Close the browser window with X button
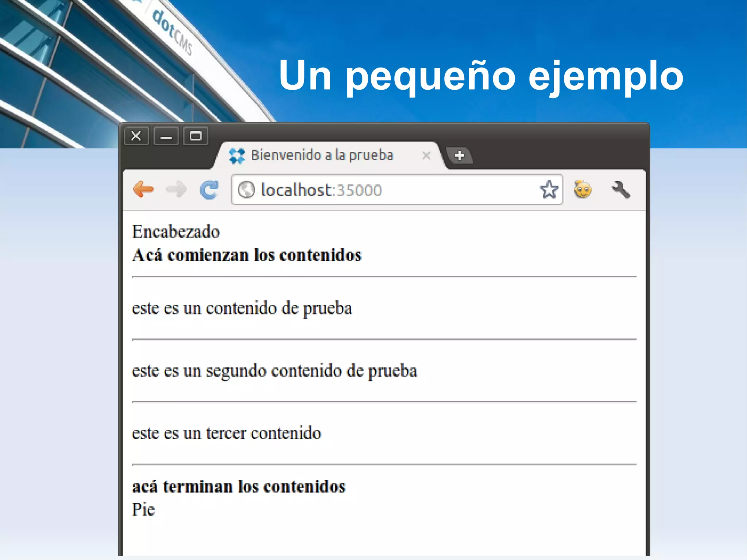Image resolution: width=747 pixels, height=560 pixels. point(136,136)
